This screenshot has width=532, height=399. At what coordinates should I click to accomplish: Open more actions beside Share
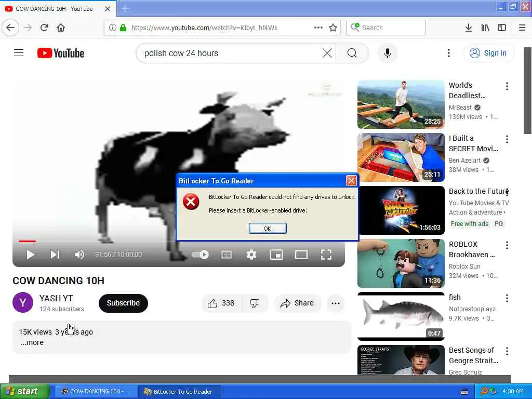[336, 303]
